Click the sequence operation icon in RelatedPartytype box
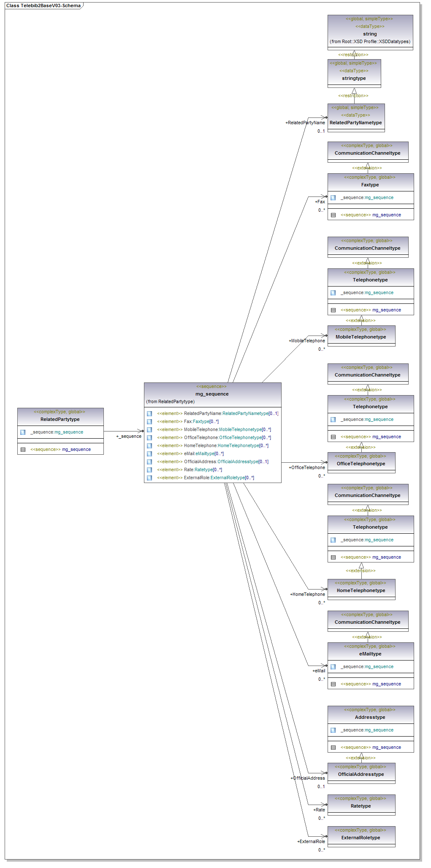431x868 pixels. click(23, 450)
